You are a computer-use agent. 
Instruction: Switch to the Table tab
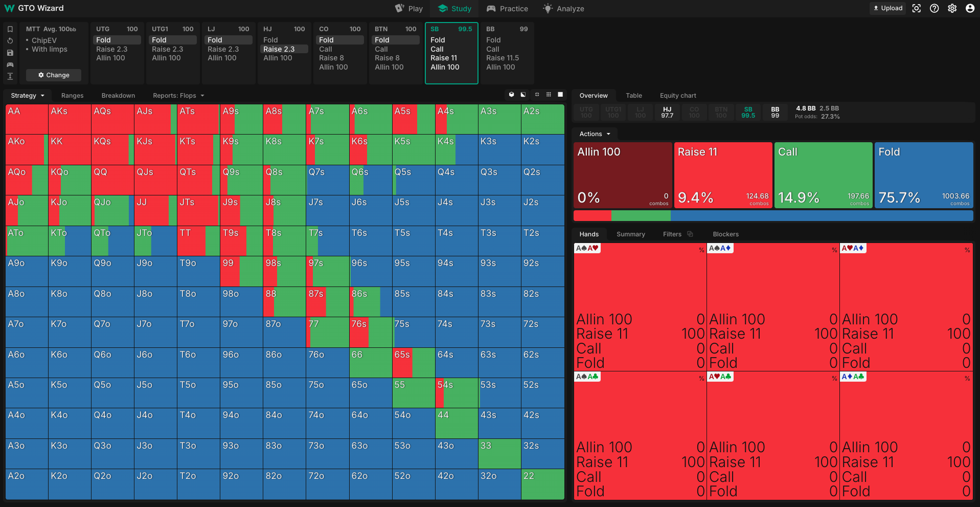[x=634, y=96]
